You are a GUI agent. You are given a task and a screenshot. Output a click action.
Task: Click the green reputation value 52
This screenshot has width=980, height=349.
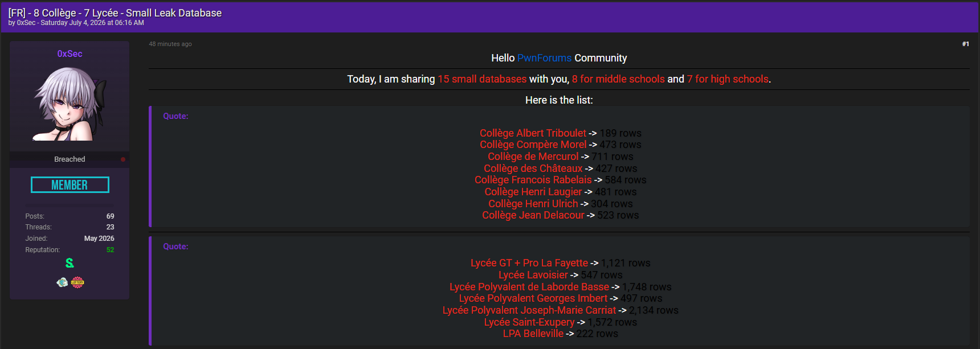coord(110,250)
